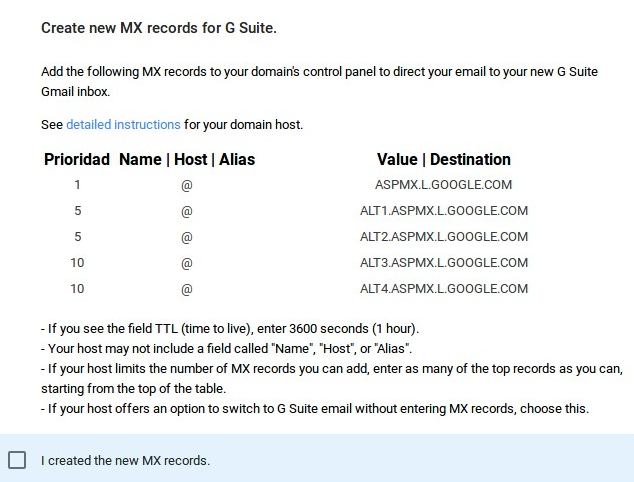Click priority 10 in the ALT4 row

click(77, 289)
